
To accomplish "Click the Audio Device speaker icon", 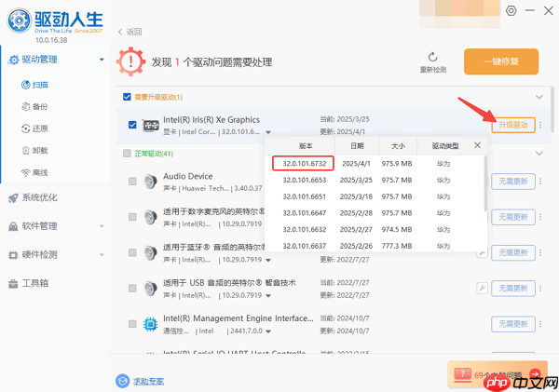I will tap(150, 182).
